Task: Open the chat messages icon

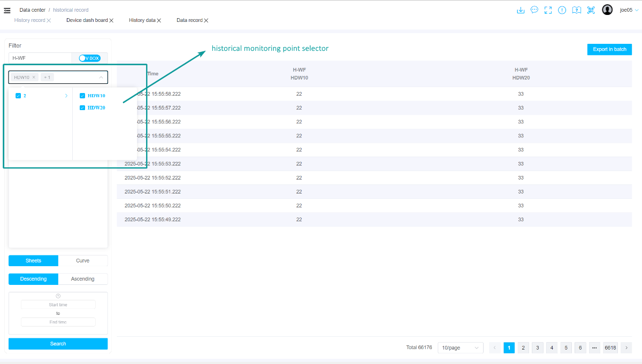Action: pyautogui.click(x=534, y=10)
